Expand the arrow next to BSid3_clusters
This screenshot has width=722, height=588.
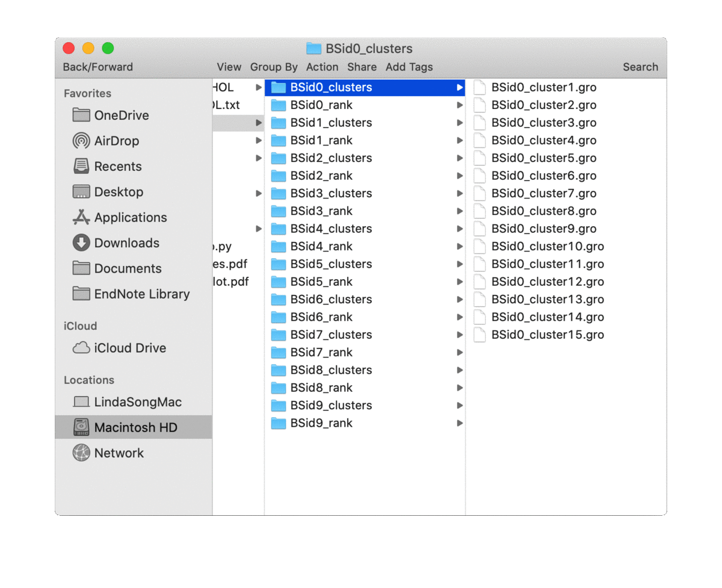click(460, 193)
